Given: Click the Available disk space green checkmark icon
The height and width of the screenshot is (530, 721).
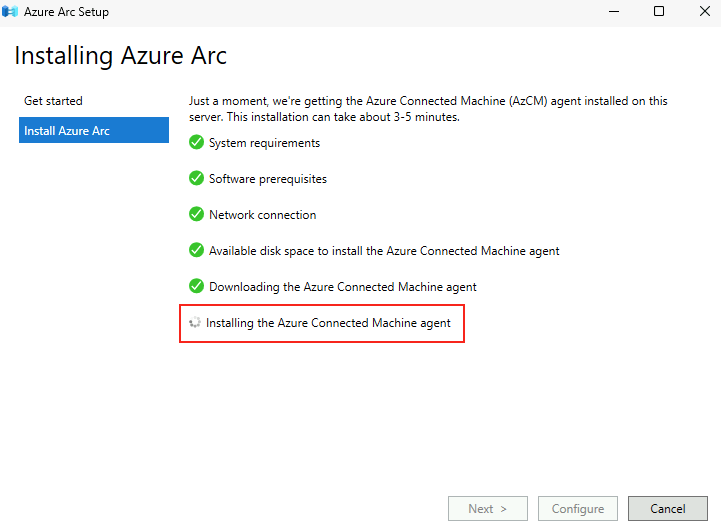Looking at the screenshot, I should (x=196, y=250).
